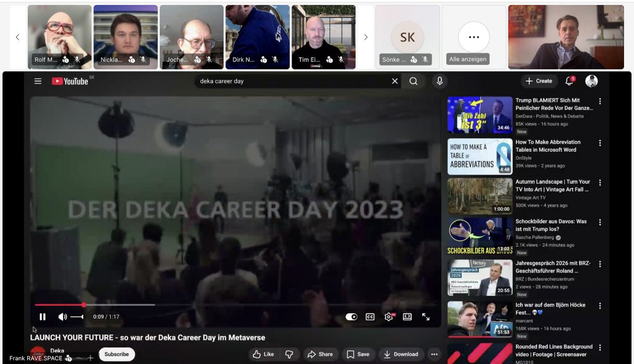The width and height of the screenshot is (634, 364).
Task: Mute the video with the speaker icon
Action: (x=62, y=316)
